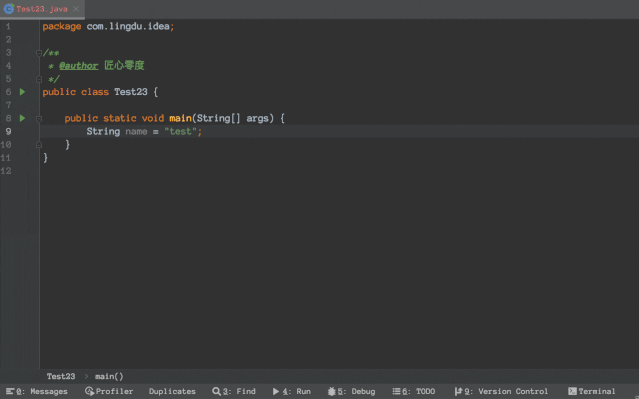639x399 pixels.
Task: Place cursor on the package keyword
Action: (62, 26)
